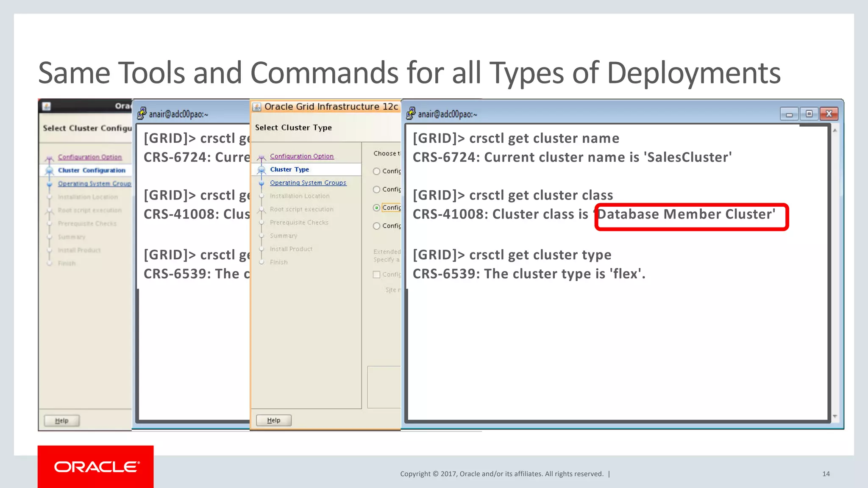
Task: Open Operating System Groups in the leftmost window
Action: click(95, 184)
